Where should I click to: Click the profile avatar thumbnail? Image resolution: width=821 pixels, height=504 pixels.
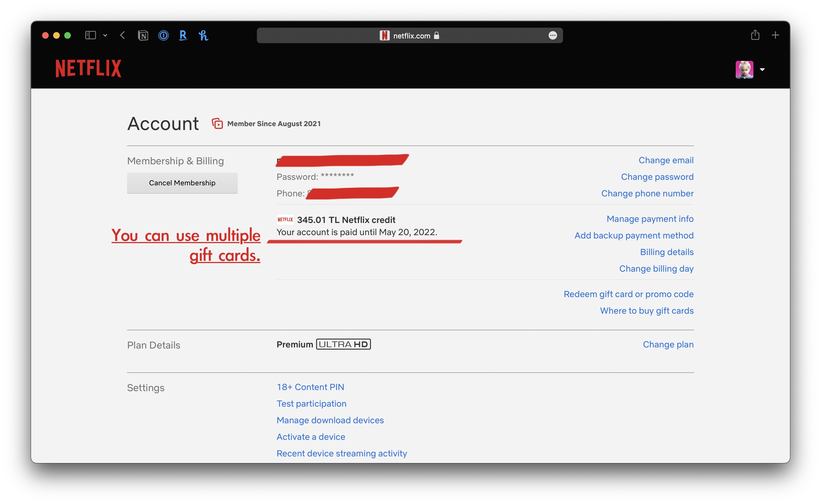click(744, 69)
